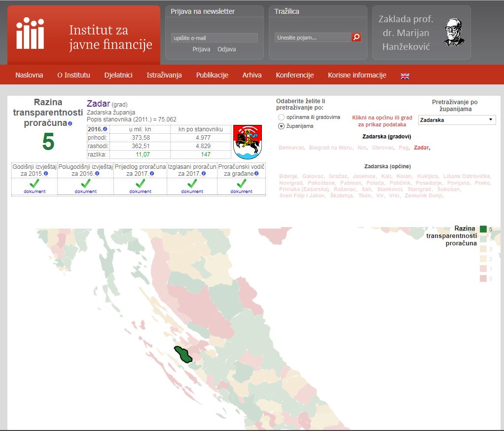Click info icon for Godišnji izvještaj za 2015.

46,174
